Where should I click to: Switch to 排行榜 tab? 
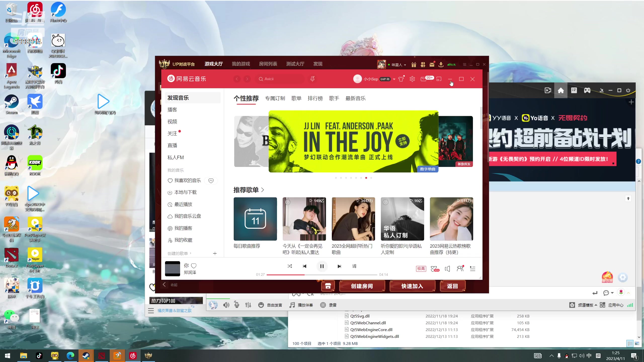point(315,98)
